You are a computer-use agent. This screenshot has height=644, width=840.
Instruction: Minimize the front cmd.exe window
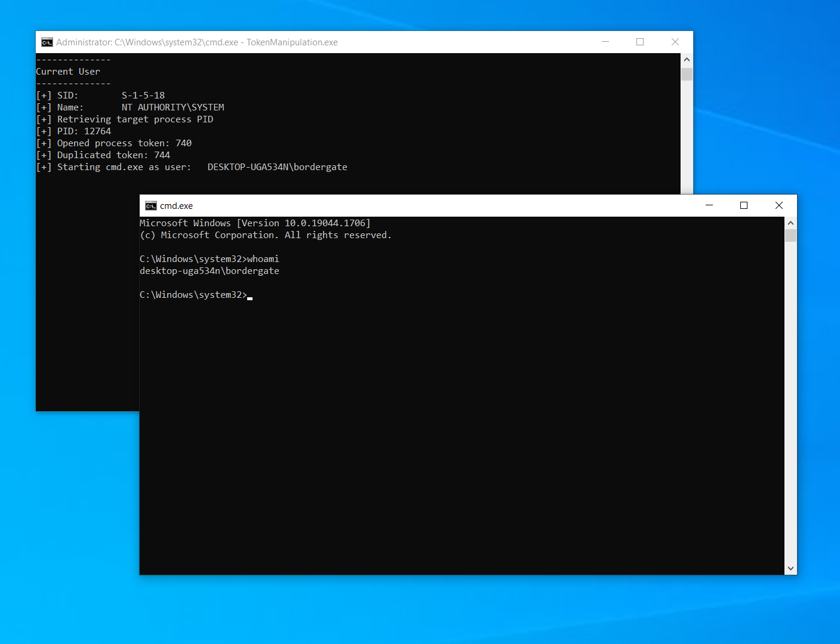click(x=709, y=205)
